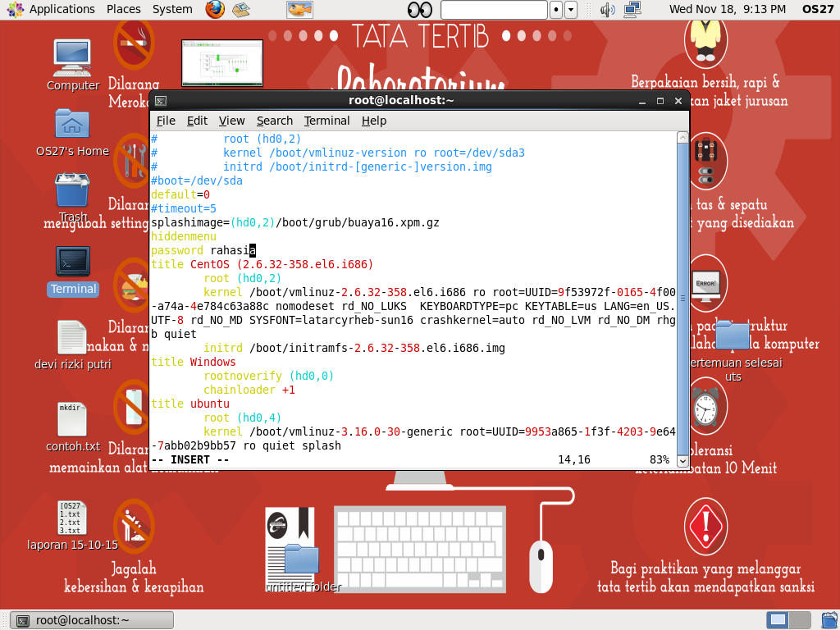840x630 pixels.
Task: Close the root@localhost terminal window
Action: [678, 101]
